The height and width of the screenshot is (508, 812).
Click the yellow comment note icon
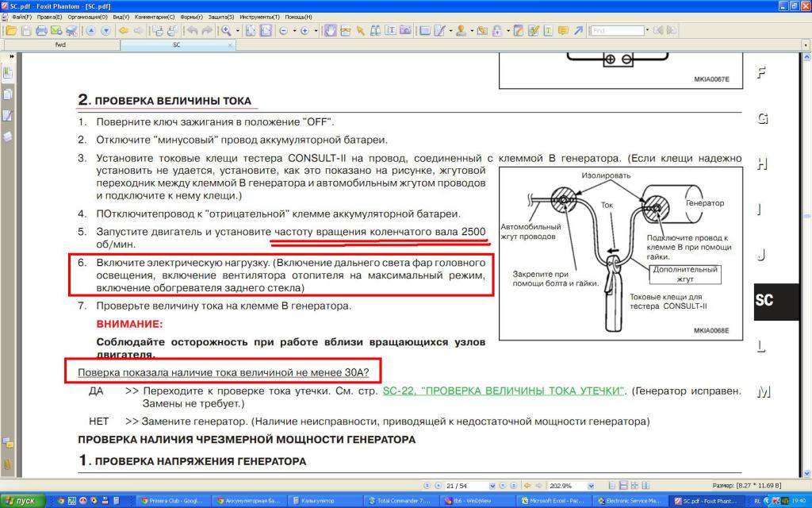(563, 31)
